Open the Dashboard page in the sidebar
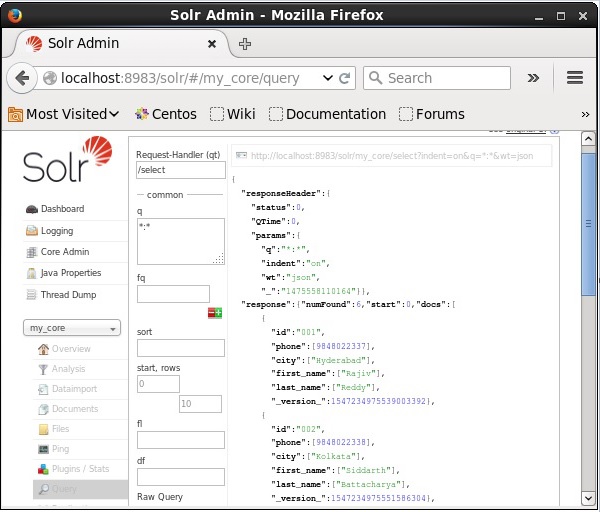This screenshot has width=600, height=512. (62, 209)
